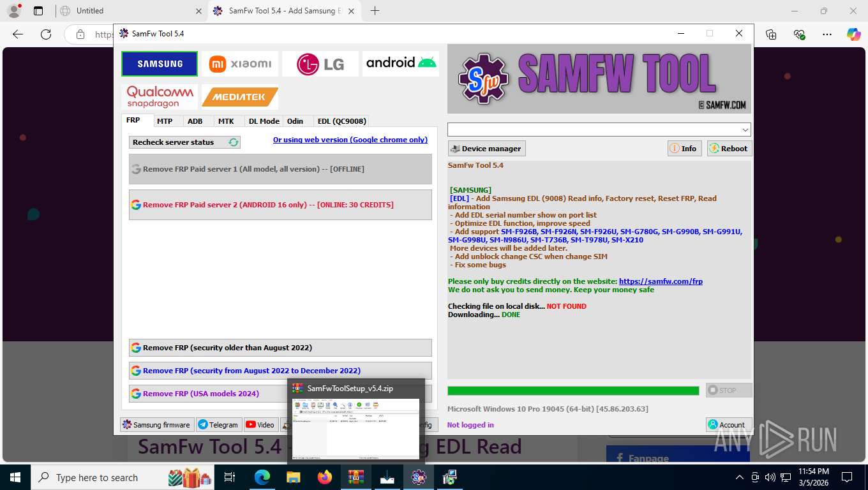Open the Samsung firmware button

(x=157, y=424)
